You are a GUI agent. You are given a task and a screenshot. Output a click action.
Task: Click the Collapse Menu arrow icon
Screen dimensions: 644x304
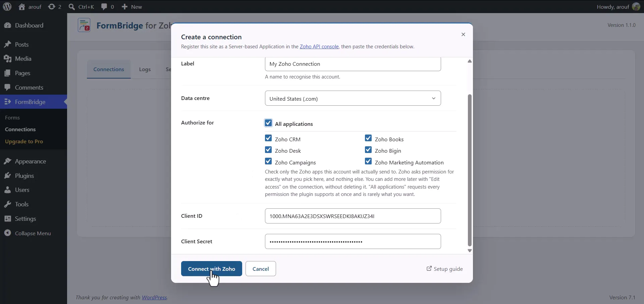[7, 233]
